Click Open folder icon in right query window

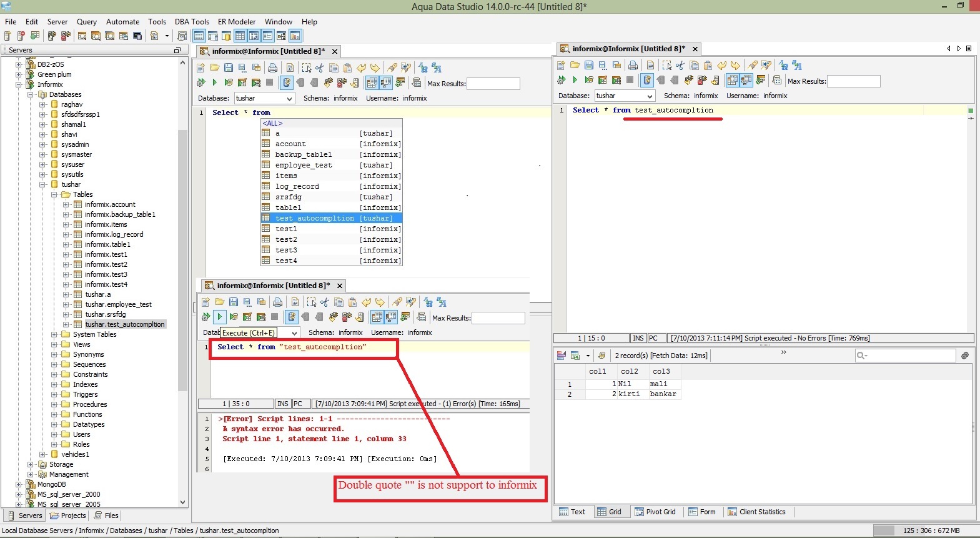click(x=575, y=65)
